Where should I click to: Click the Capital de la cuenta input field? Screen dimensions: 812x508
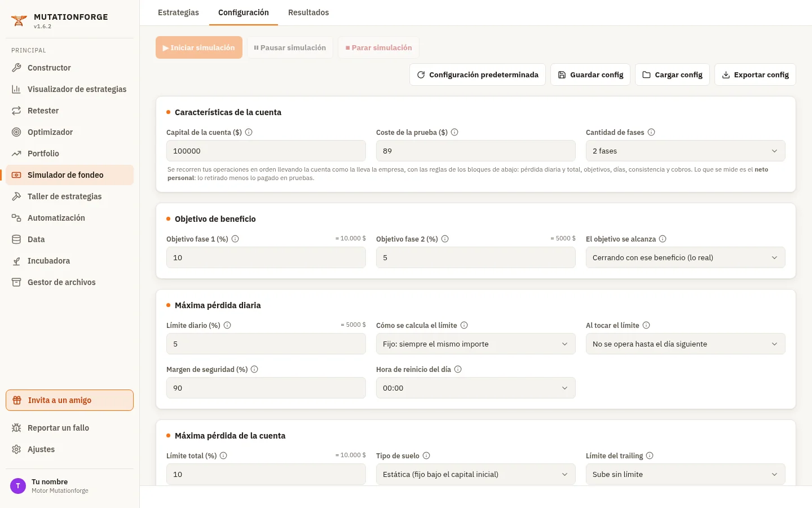[266, 151]
